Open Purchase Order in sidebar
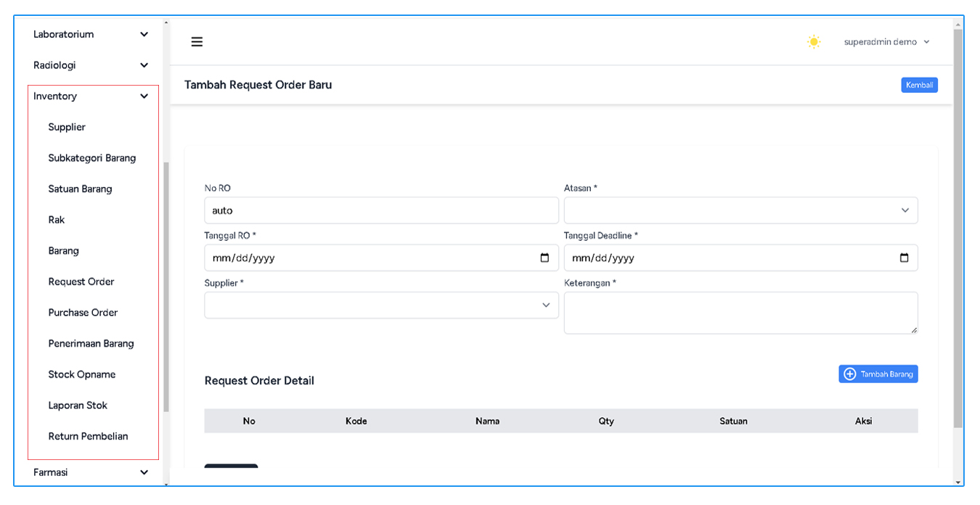The image size is (980, 505). pos(83,313)
